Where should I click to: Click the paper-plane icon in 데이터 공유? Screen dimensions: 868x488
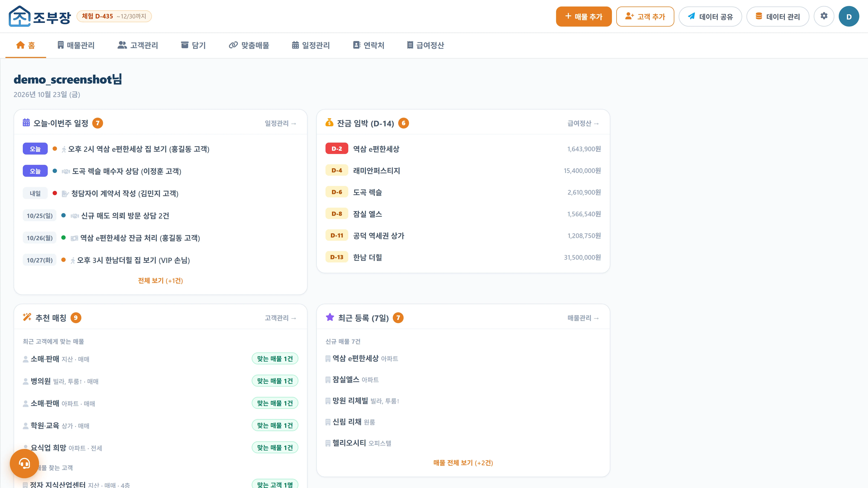click(x=692, y=16)
